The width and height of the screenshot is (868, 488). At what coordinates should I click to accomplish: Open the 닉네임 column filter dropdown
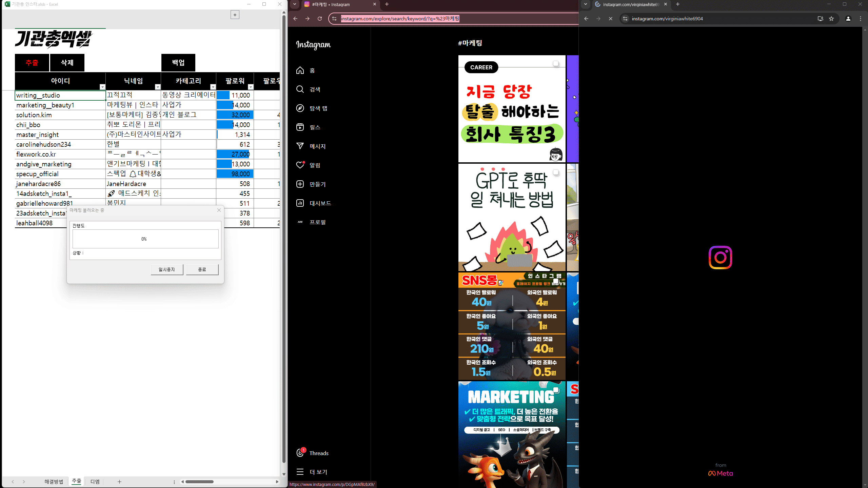point(158,87)
